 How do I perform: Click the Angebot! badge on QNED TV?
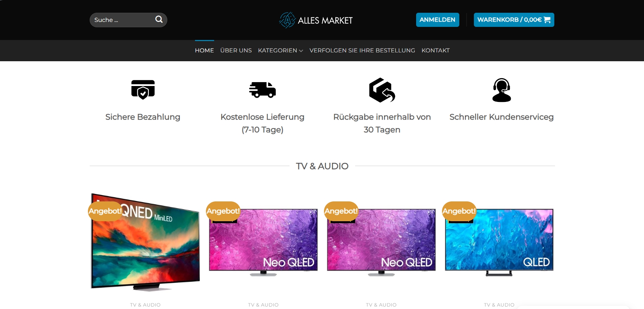105,211
